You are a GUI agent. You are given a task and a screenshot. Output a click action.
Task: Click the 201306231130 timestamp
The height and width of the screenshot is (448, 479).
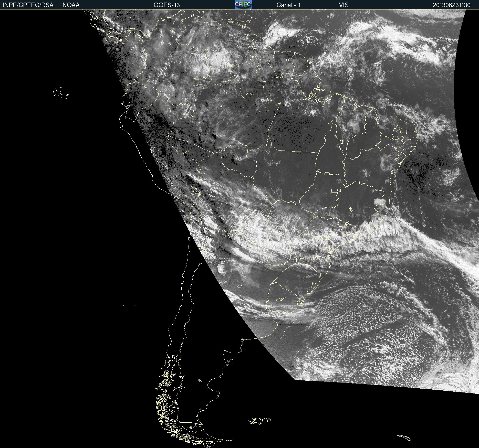[452, 5]
